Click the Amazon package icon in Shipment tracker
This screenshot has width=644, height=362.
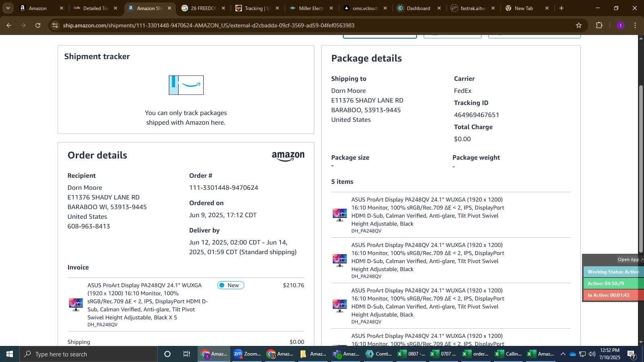[186, 85]
